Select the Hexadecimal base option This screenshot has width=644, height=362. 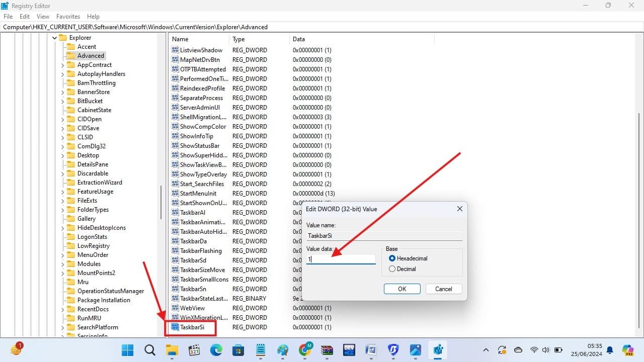(392, 258)
